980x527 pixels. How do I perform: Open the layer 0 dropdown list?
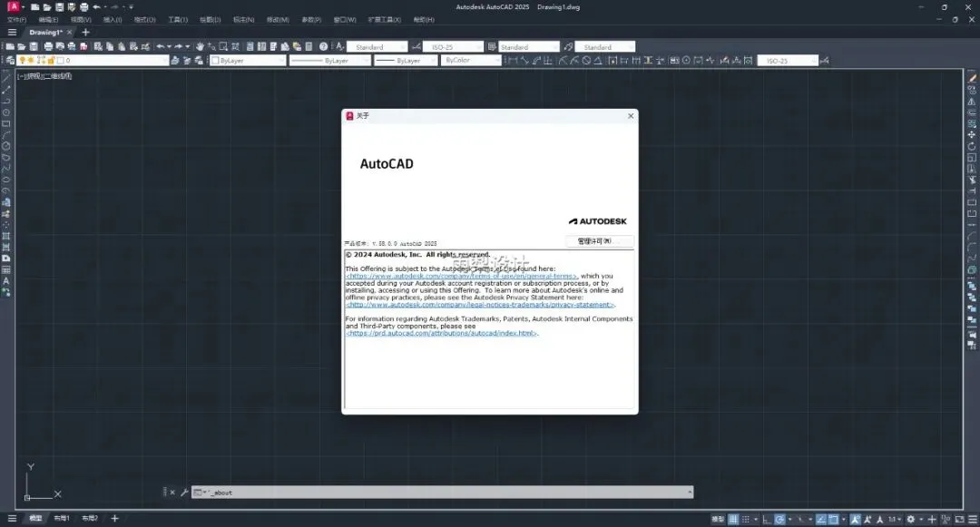tap(93, 61)
